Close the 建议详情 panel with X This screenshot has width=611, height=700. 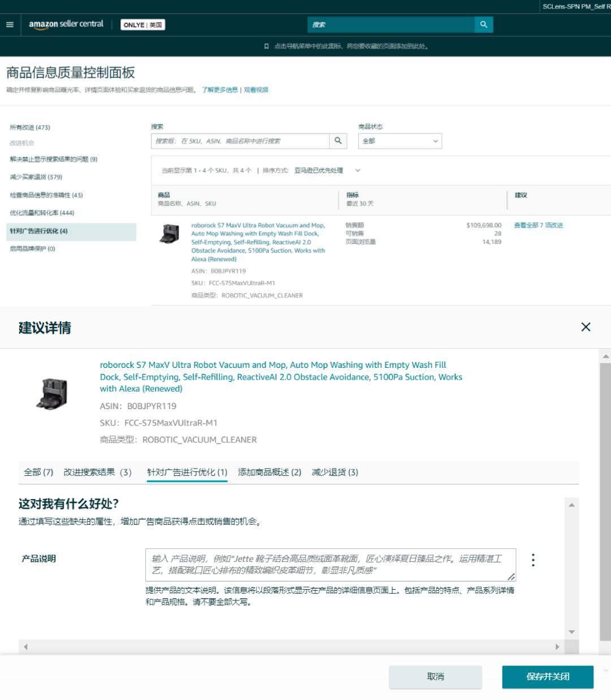pos(586,327)
